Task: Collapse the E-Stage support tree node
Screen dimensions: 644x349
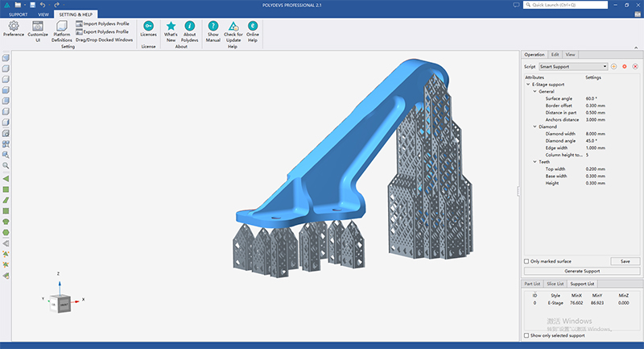Action: [x=528, y=85]
